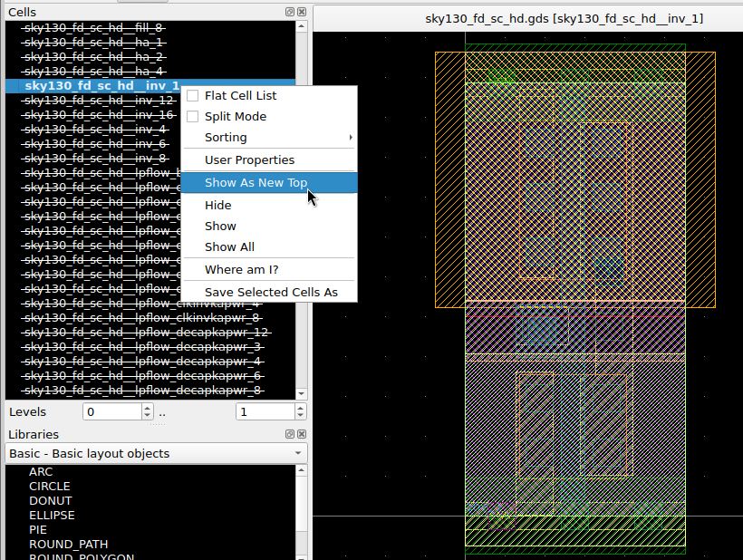Toggle the Split Mode checkbox
This screenshot has width=743, height=560.
192,116
